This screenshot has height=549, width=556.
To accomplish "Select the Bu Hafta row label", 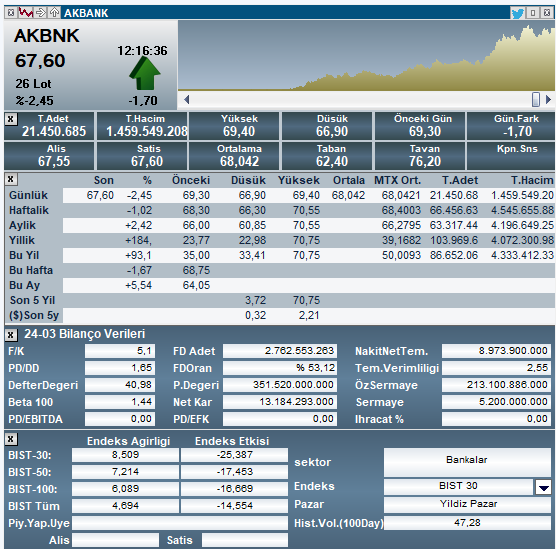I will pos(31,270).
